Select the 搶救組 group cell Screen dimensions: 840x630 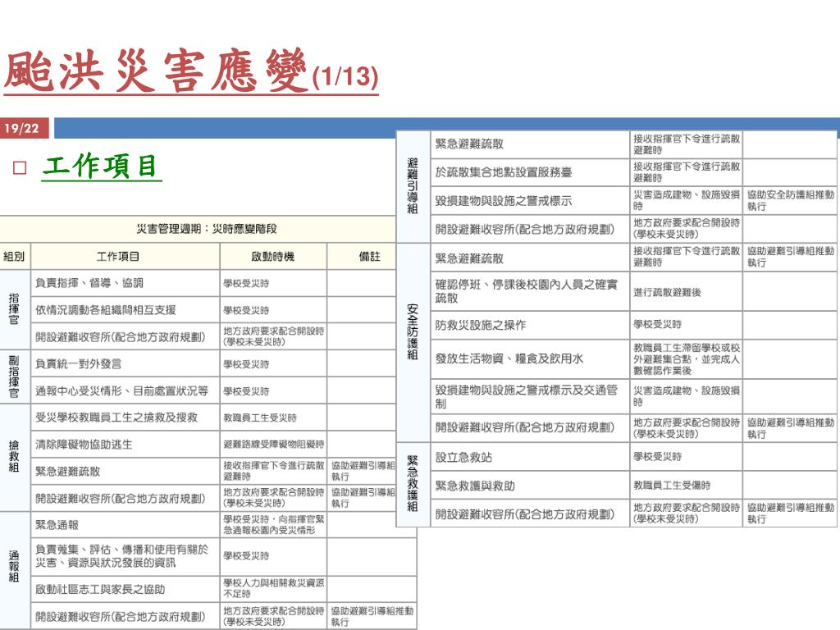click(15, 458)
